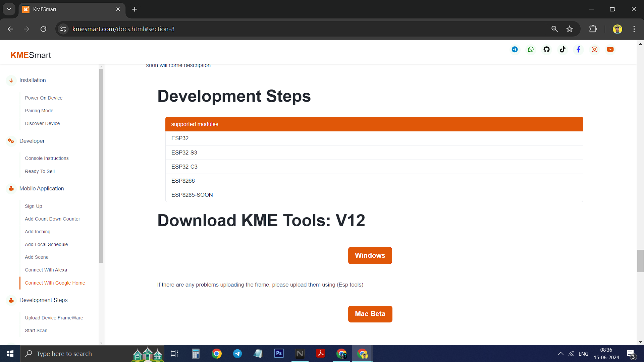The height and width of the screenshot is (362, 644).
Task: Open the Facebook page icon
Action: click(x=578, y=49)
